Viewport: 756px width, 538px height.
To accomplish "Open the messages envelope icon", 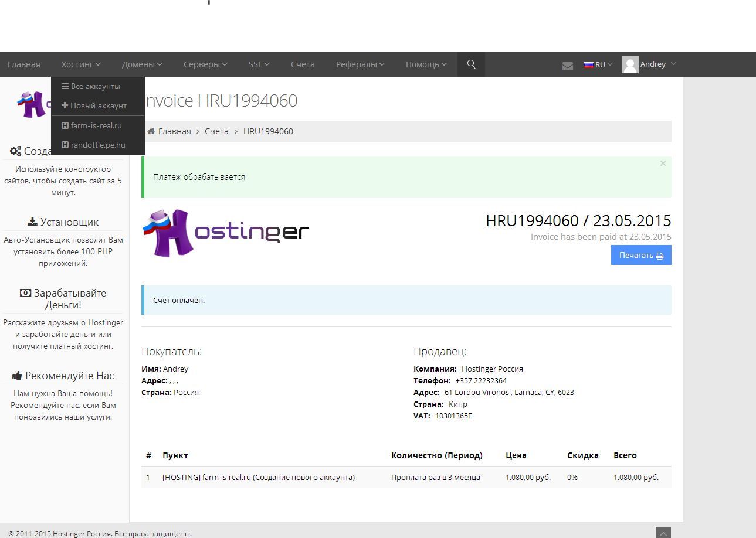I will click(567, 66).
